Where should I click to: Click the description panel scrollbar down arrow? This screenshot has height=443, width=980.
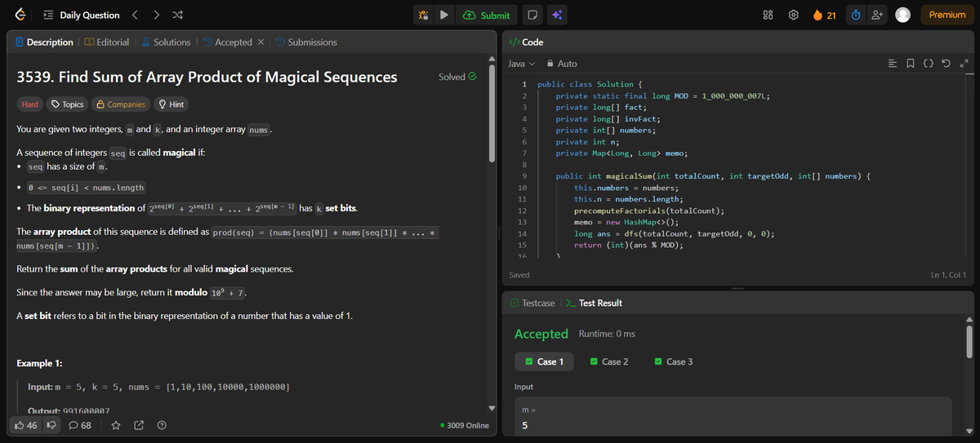pos(492,408)
